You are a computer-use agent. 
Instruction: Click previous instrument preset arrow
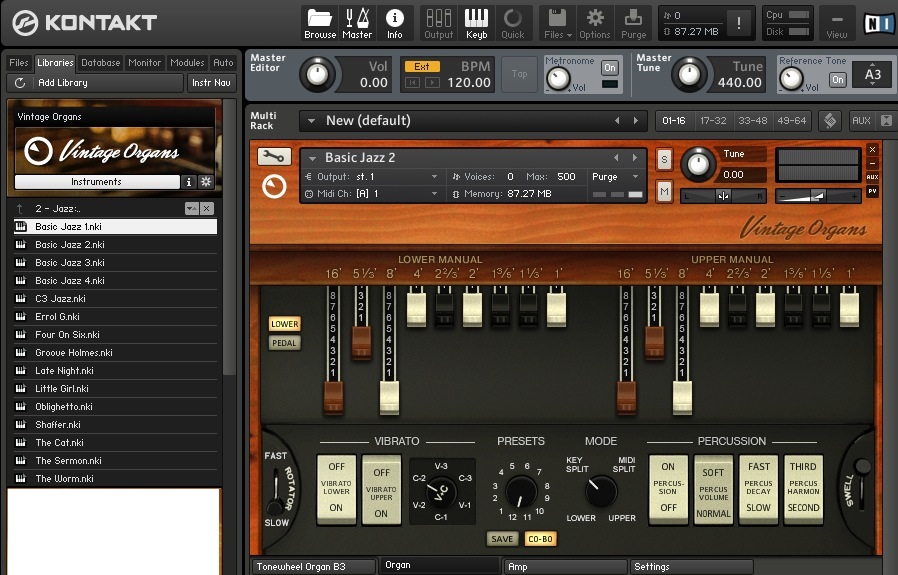[616, 157]
